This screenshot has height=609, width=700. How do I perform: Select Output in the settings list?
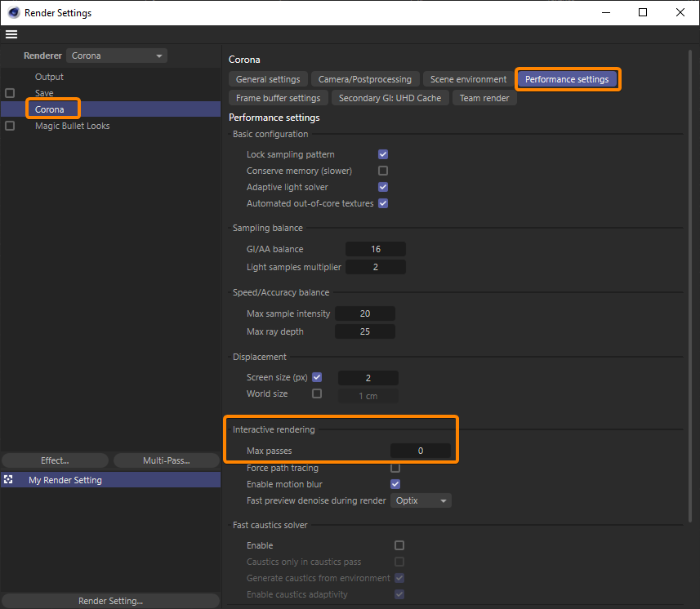[x=49, y=77]
